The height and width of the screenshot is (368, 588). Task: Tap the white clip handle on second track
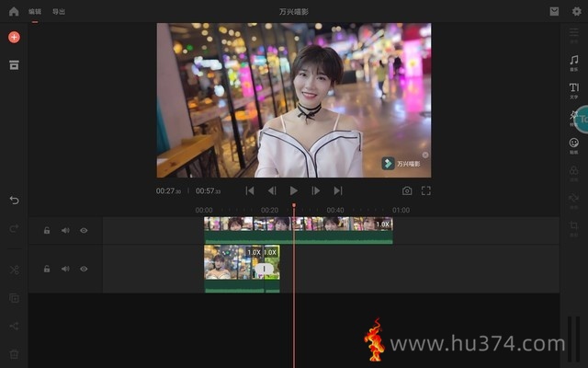pyautogui.click(x=264, y=269)
